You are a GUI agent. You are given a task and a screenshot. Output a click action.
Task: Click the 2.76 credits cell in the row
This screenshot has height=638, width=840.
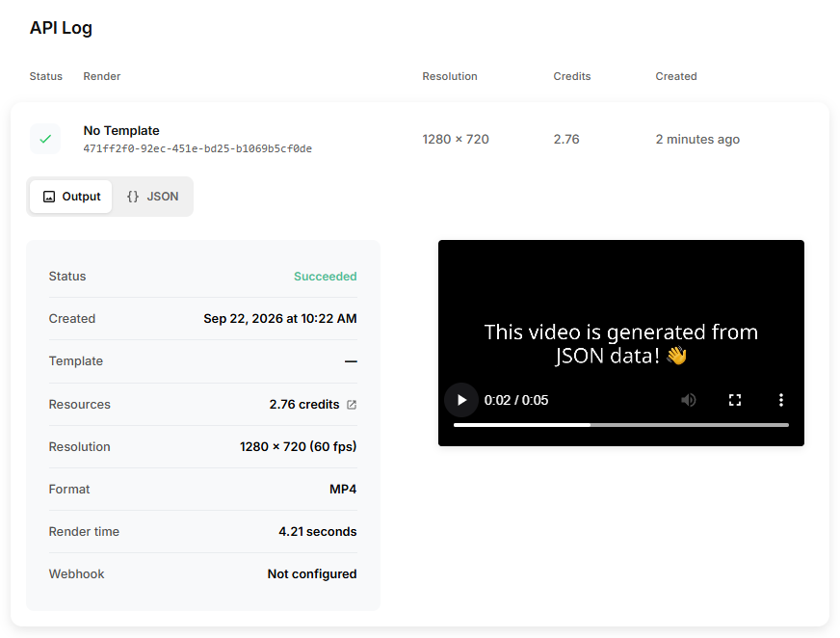[566, 140]
